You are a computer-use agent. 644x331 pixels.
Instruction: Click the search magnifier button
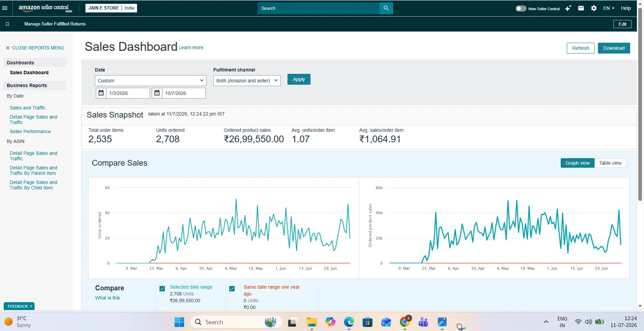(386, 8)
